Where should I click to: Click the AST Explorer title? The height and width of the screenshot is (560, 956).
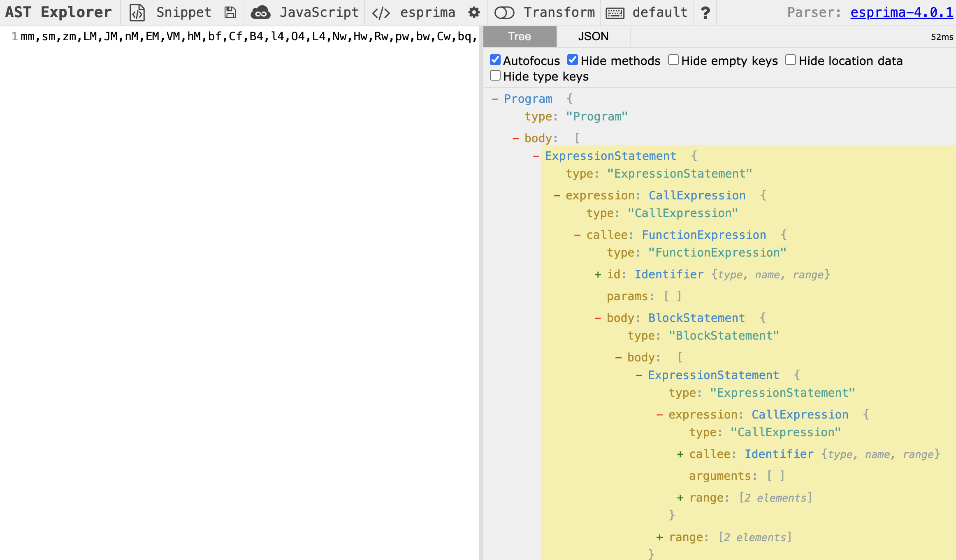click(58, 13)
